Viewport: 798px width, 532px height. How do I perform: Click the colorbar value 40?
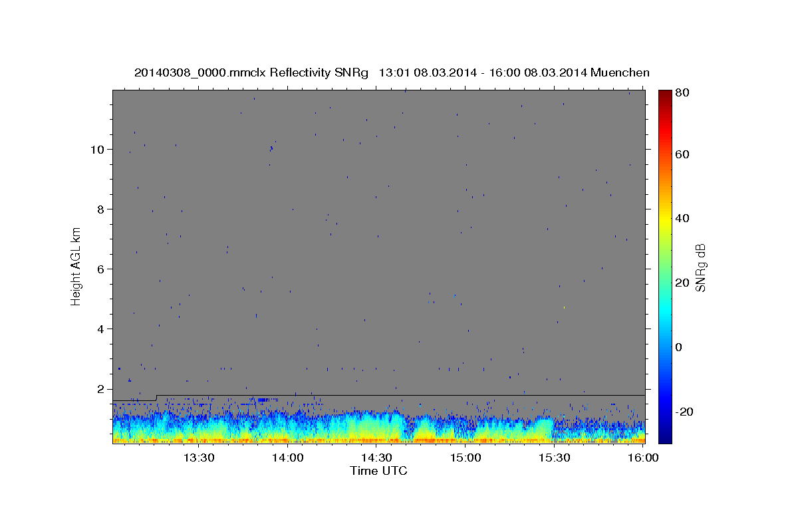click(x=682, y=218)
